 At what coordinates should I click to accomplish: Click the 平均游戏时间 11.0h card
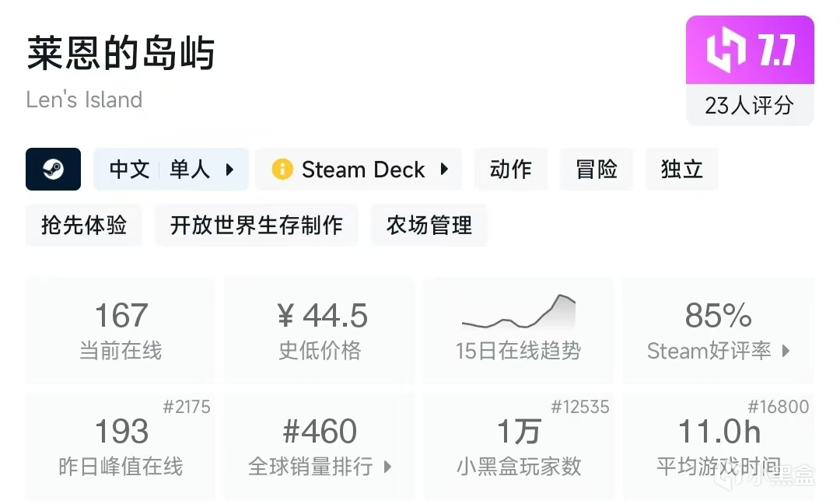(x=718, y=446)
